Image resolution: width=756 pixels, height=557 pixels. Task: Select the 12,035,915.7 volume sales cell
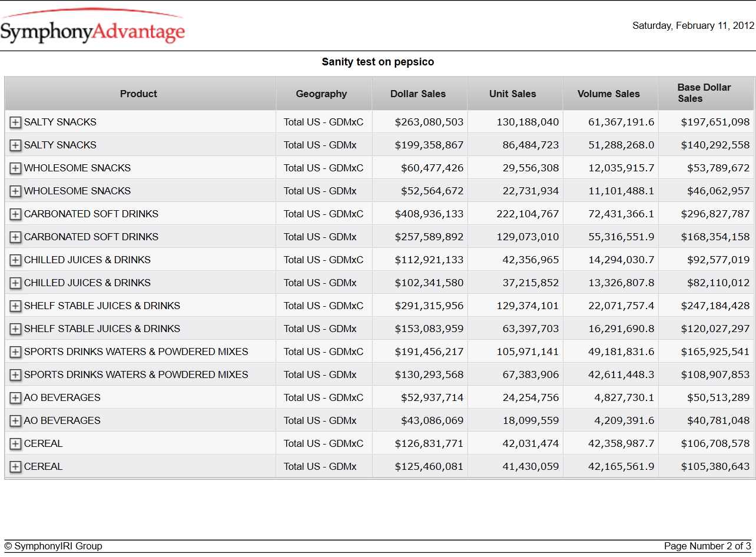tap(611, 168)
